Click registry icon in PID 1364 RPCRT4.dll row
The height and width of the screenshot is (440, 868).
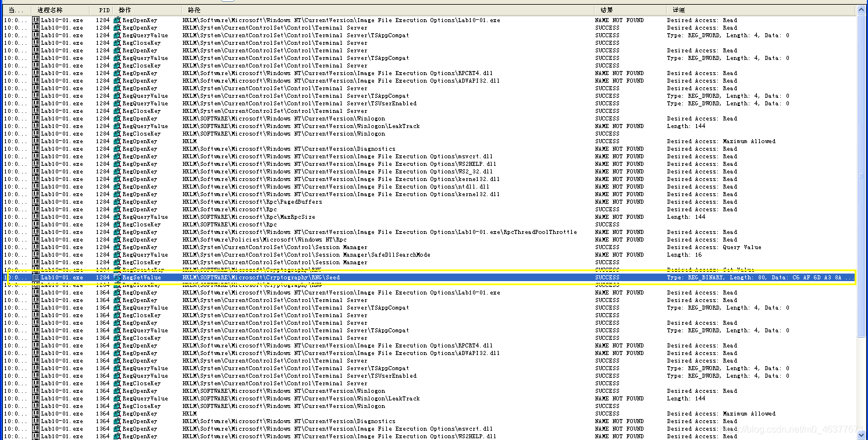117,346
